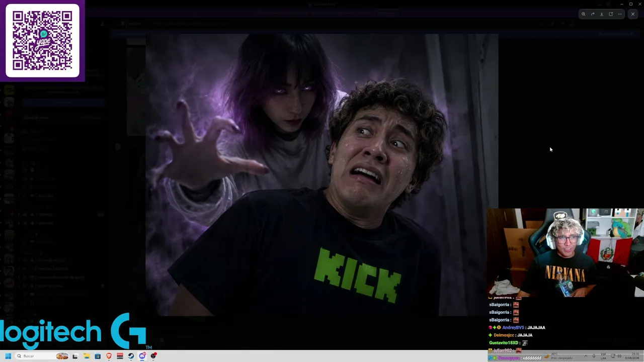Open OBS Studio from the taskbar
Viewport: 644px width, 362px height.
153,356
